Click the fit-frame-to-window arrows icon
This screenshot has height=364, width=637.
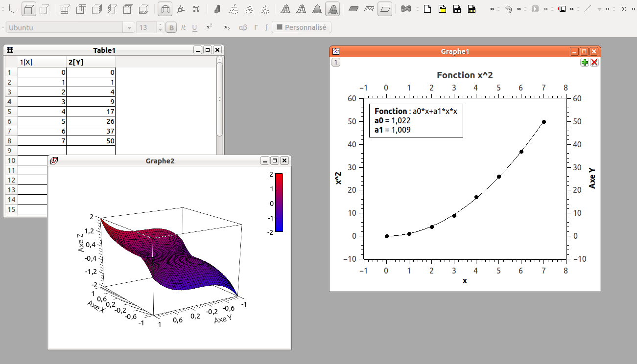196,9
